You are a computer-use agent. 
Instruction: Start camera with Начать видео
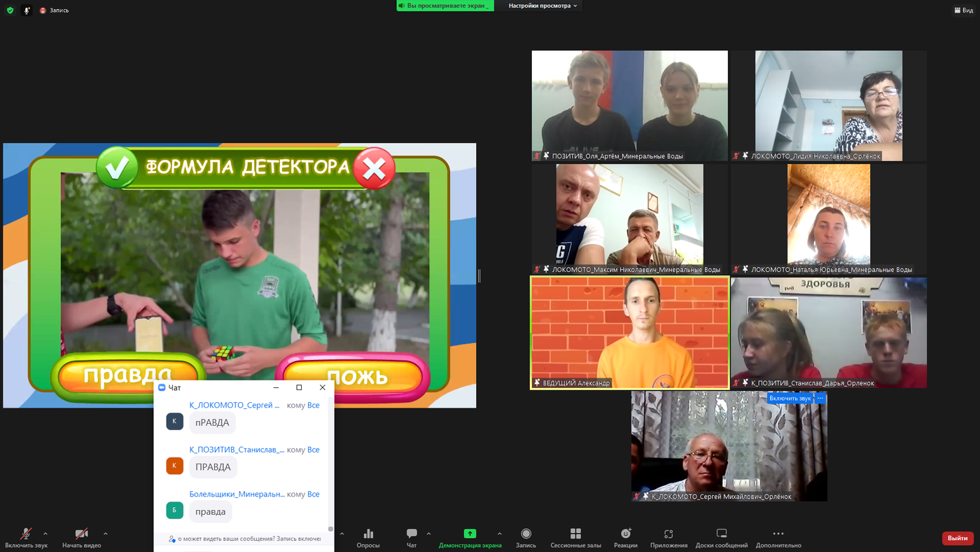81,535
